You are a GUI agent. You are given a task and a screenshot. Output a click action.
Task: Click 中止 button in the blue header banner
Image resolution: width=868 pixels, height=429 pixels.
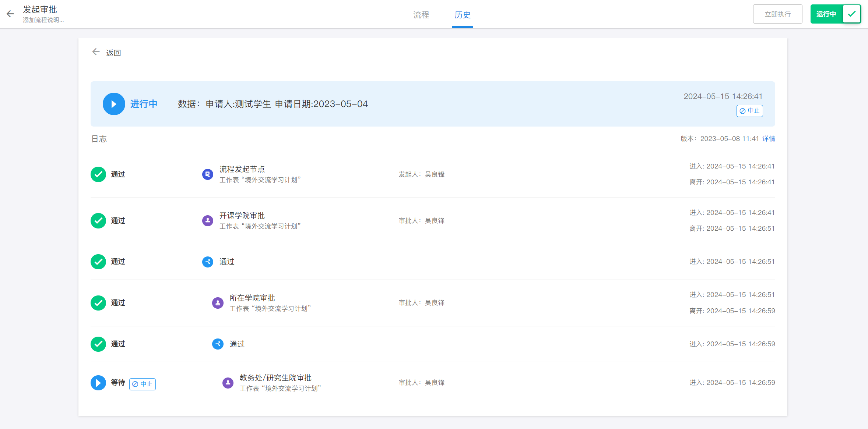point(749,111)
